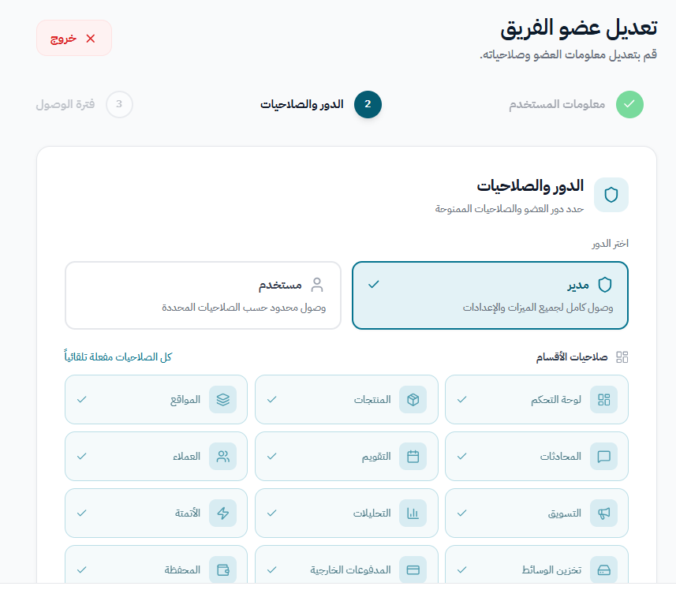Click checkmark in المواقع card
The width and height of the screenshot is (676, 616).
tap(81, 400)
